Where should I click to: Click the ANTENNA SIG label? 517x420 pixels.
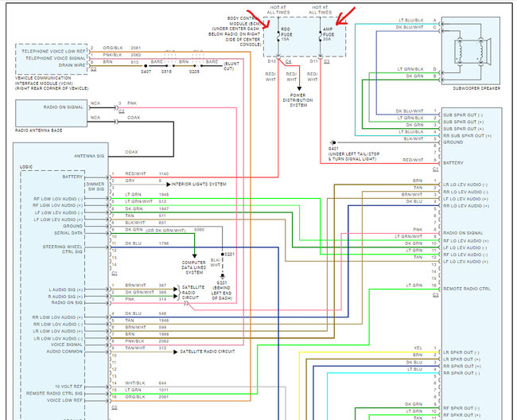pyautogui.click(x=89, y=156)
